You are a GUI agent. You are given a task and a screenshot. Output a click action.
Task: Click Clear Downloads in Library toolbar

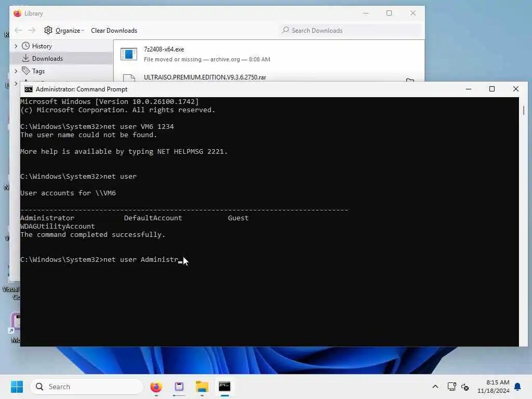pyautogui.click(x=114, y=31)
